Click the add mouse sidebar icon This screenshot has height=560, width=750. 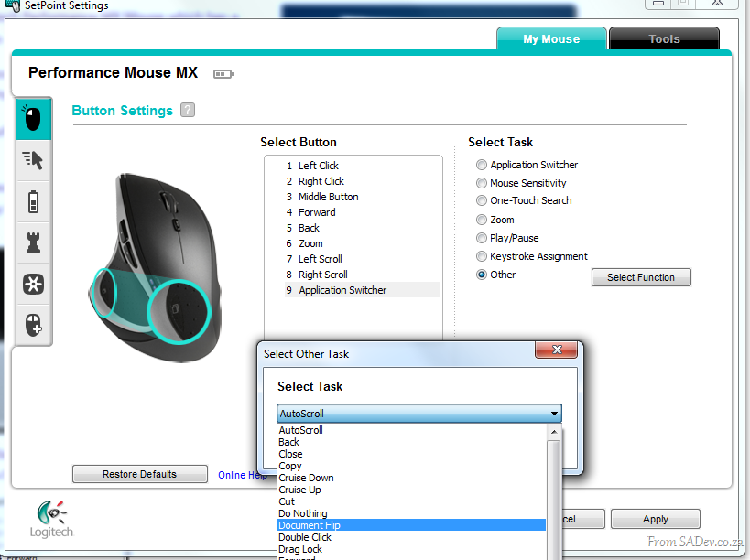tap(33, 325)
